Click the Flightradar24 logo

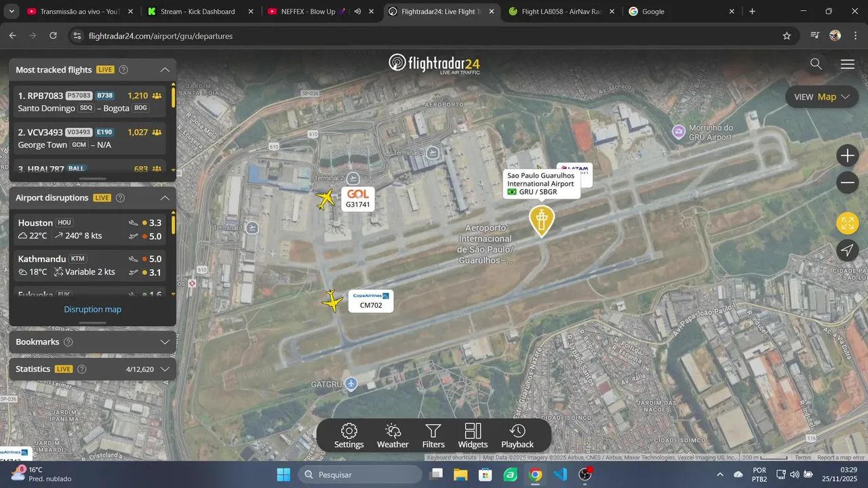(434, 64)
